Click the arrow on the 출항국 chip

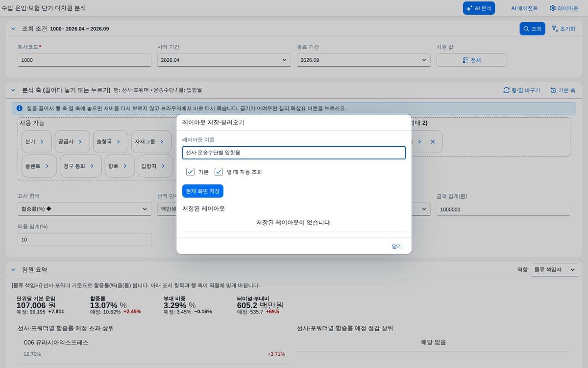(x=119, y=142)
